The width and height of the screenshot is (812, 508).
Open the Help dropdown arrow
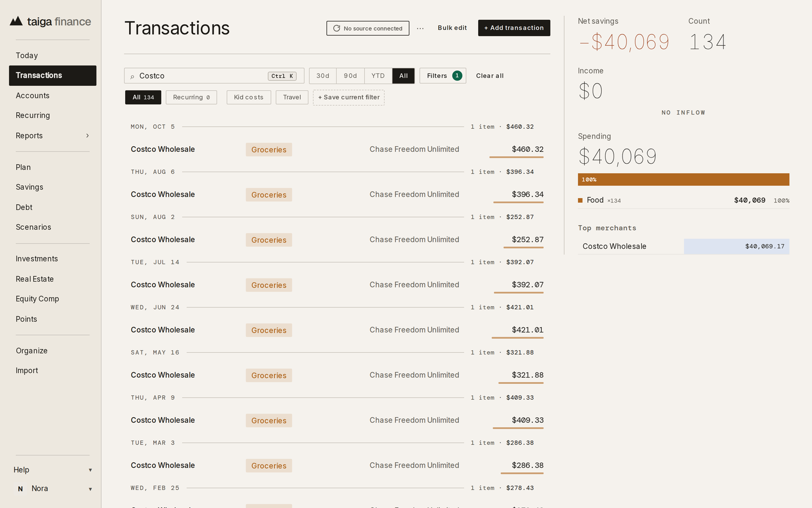pyautogui.click(x=90, y=470)
